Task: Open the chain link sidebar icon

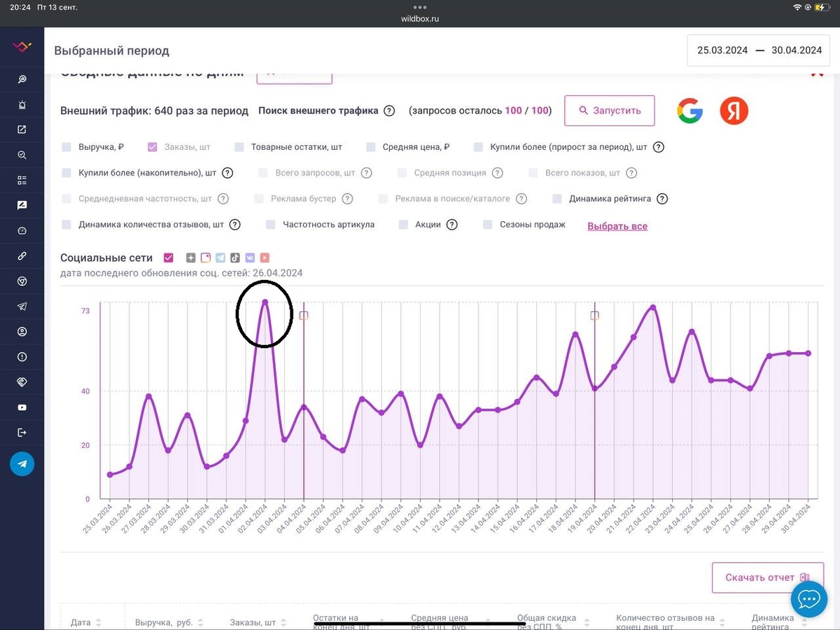Action: (x=22, y=256)
